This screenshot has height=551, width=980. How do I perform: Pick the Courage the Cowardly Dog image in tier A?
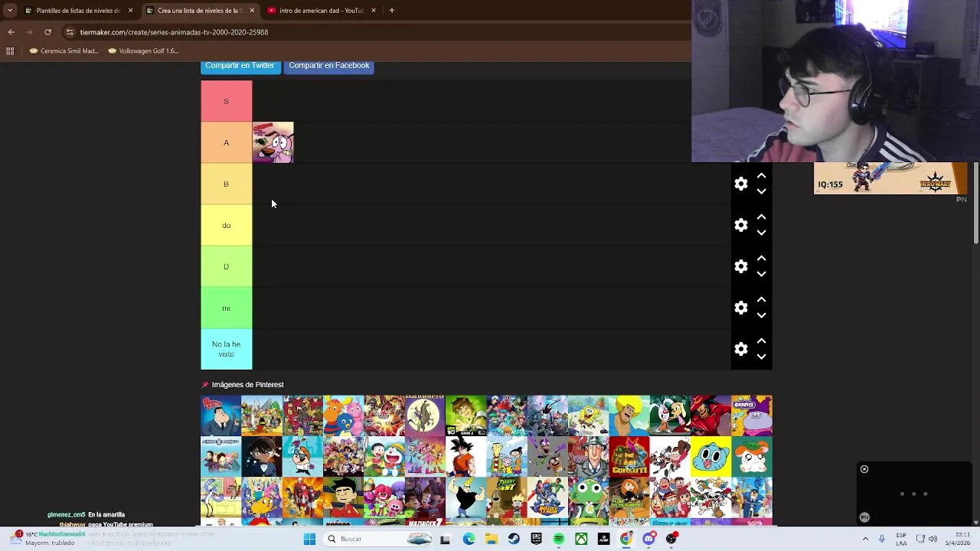tap(273, 142)
